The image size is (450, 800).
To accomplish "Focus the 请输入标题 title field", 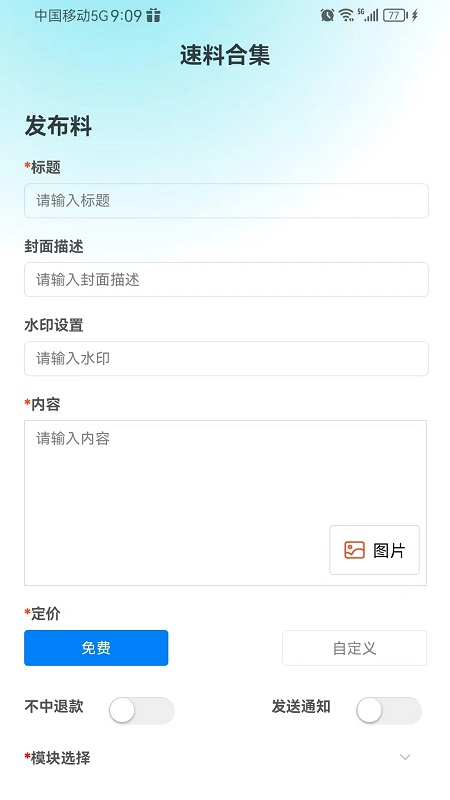I will click(x=226, y=201).
